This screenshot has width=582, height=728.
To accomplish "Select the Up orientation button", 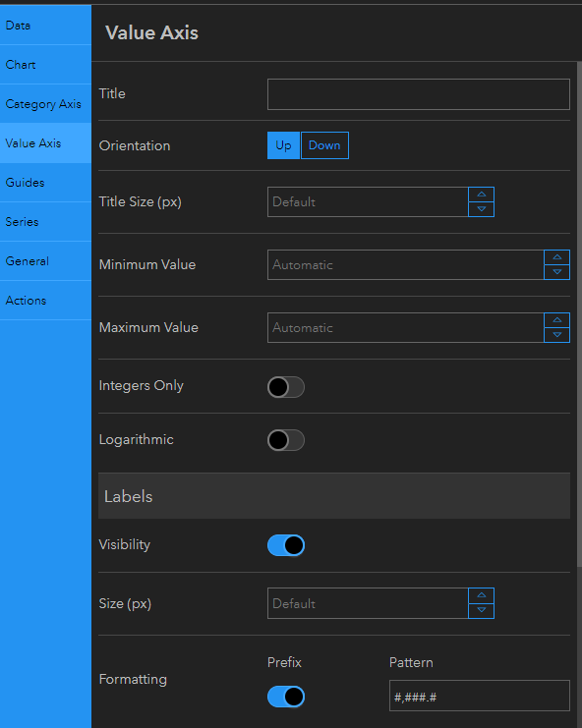I will (x=283, y=145).
